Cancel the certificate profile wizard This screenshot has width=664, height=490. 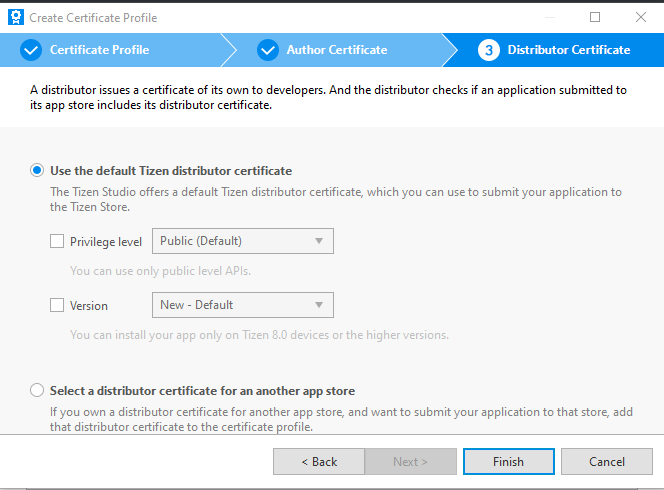tap(607, 462)
